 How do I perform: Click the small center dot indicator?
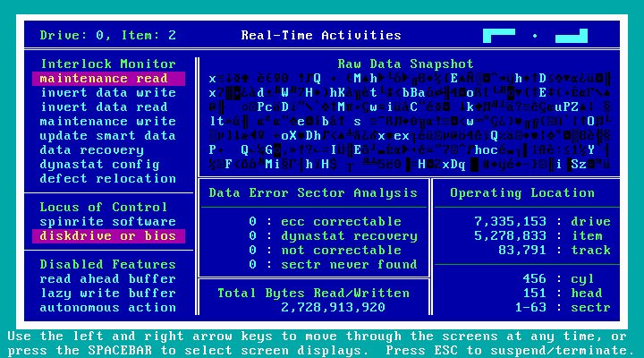pyautogui.click(x=535, y=36)
